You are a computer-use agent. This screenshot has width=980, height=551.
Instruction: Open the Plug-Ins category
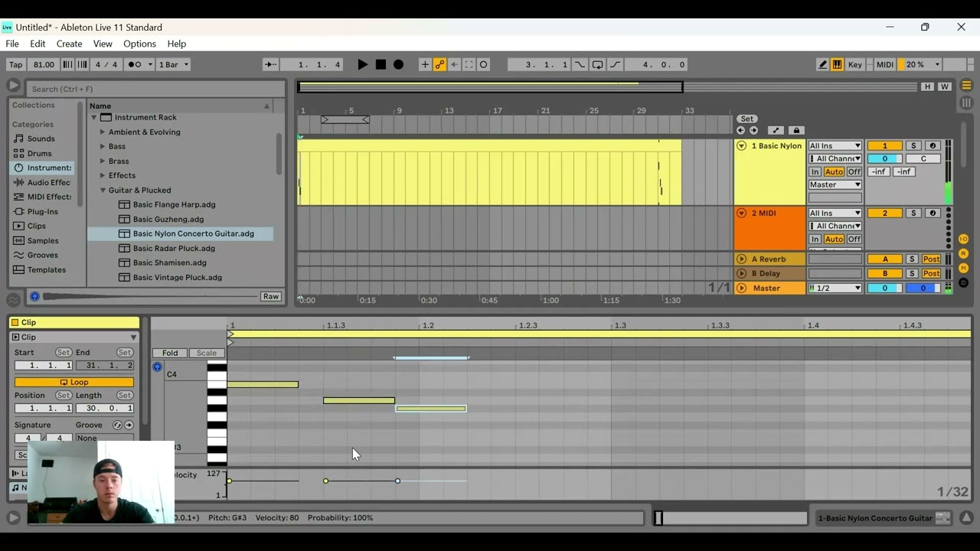pos(42,211)
